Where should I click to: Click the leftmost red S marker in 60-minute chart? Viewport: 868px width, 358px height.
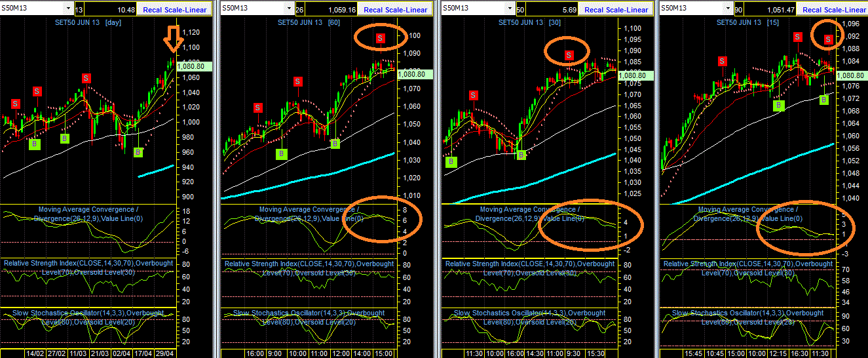[x=258, y=108]
